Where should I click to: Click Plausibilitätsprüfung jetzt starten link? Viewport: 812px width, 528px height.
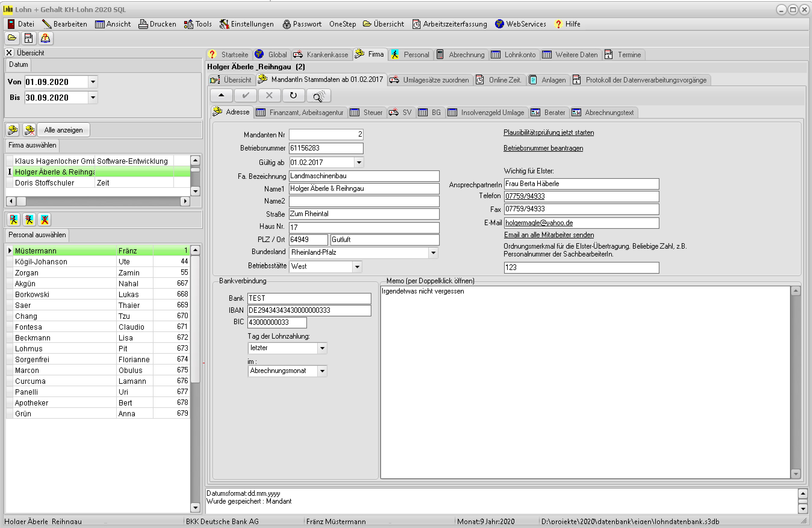pos(549,132)
